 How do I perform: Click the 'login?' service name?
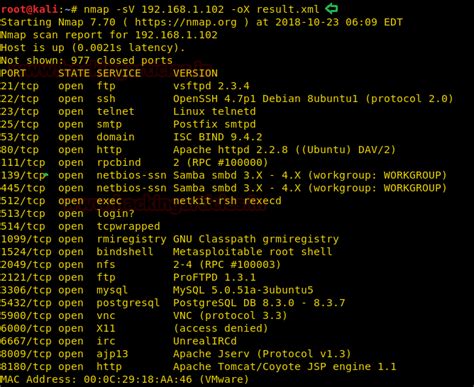(115, 214)
